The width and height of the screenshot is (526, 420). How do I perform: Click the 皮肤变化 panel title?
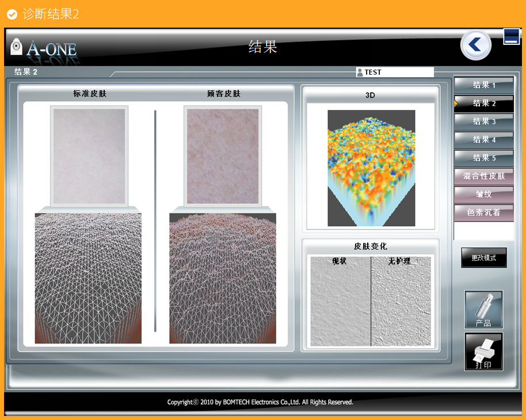click(371, 246)
